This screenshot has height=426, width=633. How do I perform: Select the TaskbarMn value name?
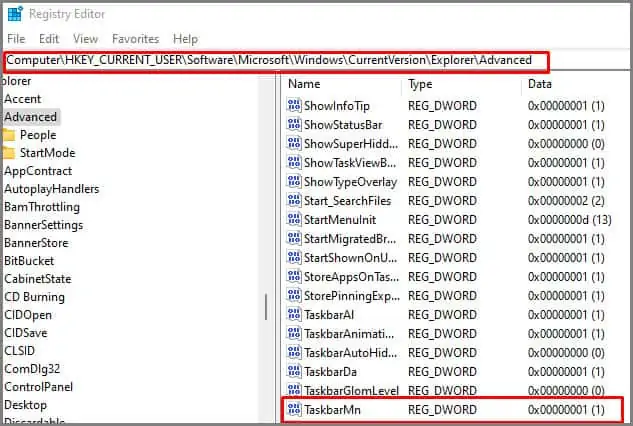pos(332,410)
